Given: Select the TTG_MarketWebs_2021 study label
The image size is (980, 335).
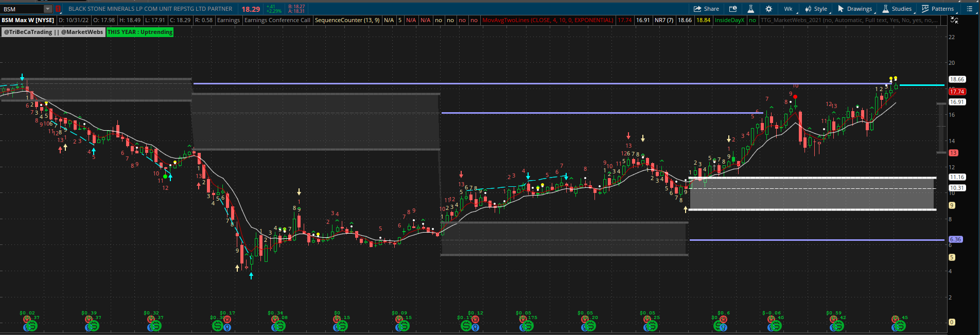Looking at the screenshot, I should click(849, 20).
